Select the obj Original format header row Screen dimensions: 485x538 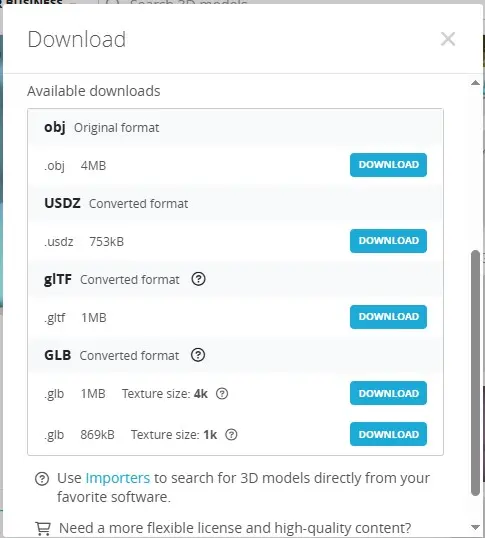point(235,128)
